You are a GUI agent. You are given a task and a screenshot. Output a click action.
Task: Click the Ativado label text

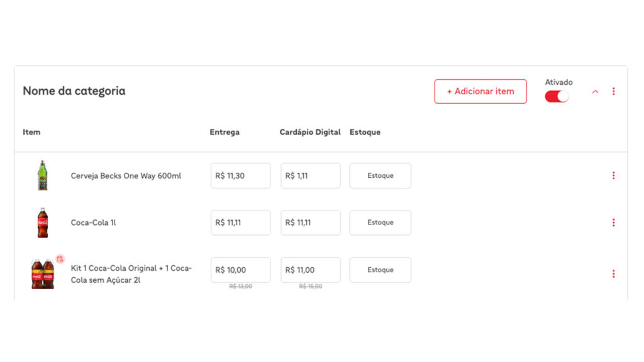pos(558,82)
